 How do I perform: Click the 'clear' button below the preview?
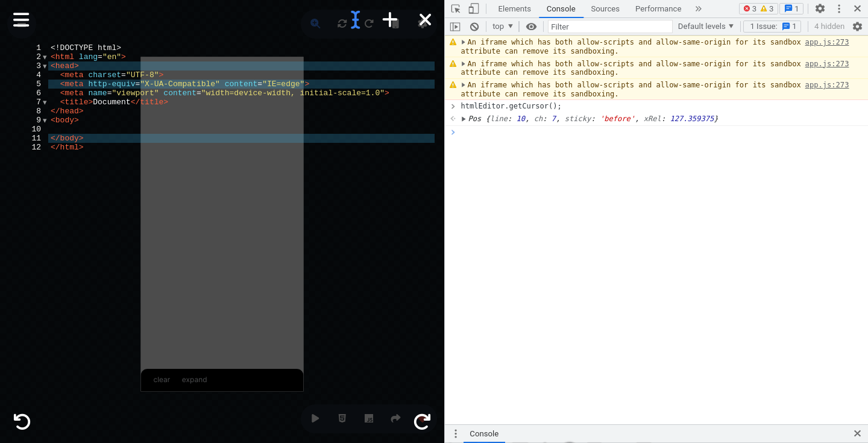point(162,380)
